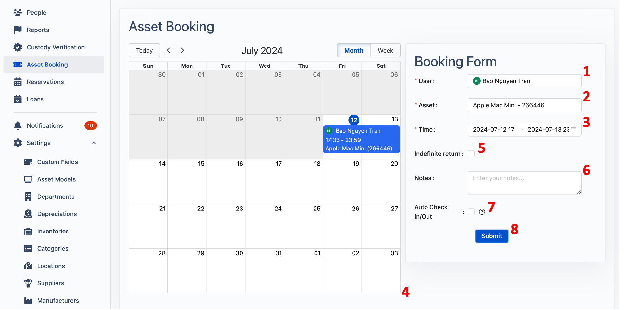The image size is (644, 310).
Task: Open the Asset dropdown with Apple Mac Mini
Action: click(524, 105)
